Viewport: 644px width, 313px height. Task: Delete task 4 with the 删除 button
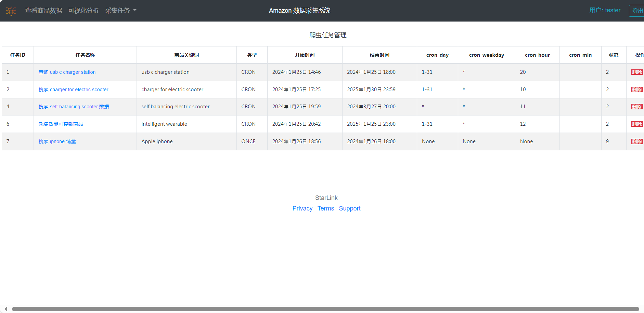coord(637,107)
